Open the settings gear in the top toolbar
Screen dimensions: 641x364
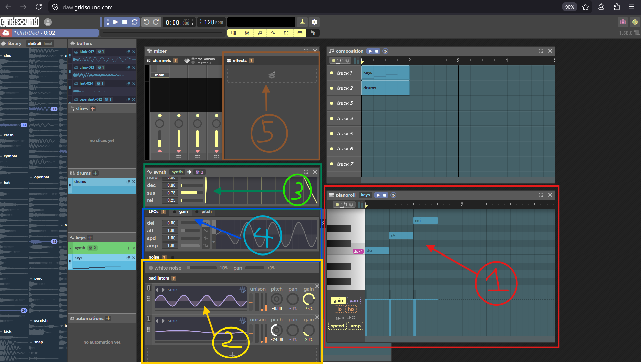[x=314, y=22]
